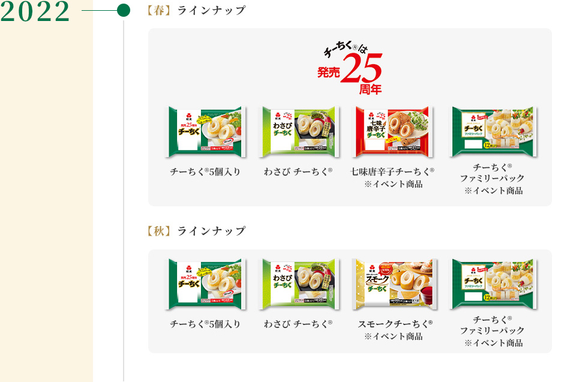Image resolution: width=588 pixels, height=382 pixels.
Task: Click the 25周年 anniversary logo
Action: tap(350, 68)
